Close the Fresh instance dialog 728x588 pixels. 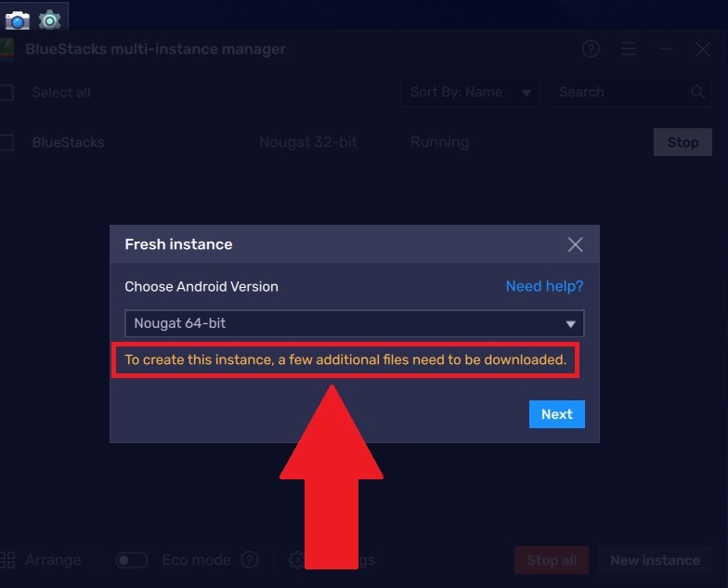[575, 244]
